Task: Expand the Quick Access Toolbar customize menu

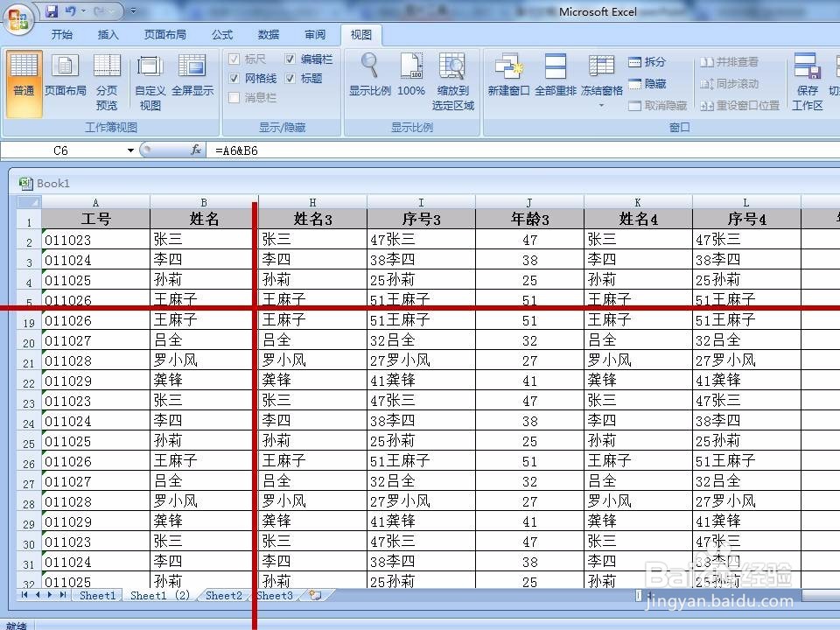Action: point(133,10)
